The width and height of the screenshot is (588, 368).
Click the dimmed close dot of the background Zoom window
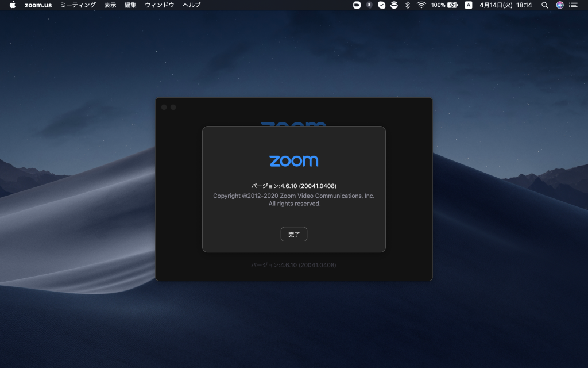click(x=164, y=107)
